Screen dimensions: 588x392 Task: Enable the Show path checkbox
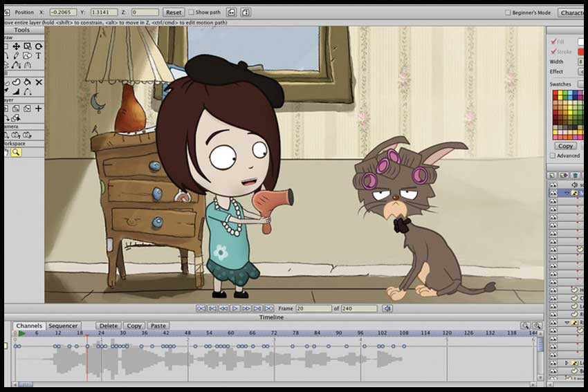click(191, 12)
